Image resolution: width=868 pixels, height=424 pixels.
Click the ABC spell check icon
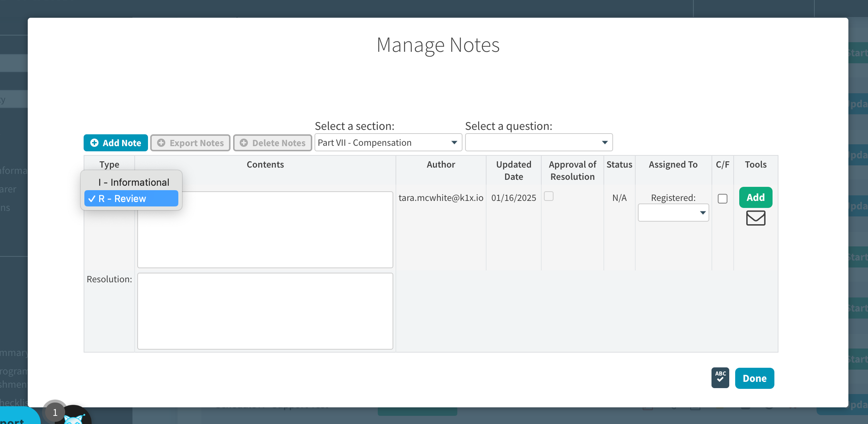pyautogui.click(x=720, y=378)
